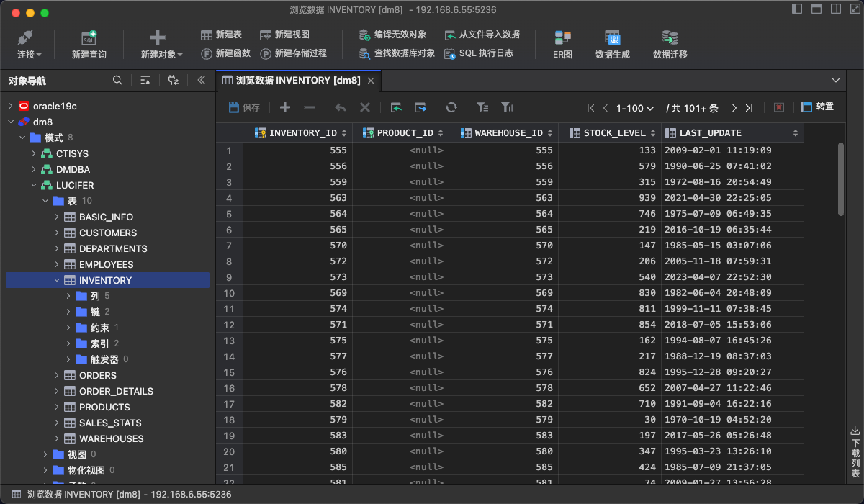Image resolution: width=864 pixels, height=504 pixels.
Task: Expand the DMDBA schema
Action: coord(33,169)
